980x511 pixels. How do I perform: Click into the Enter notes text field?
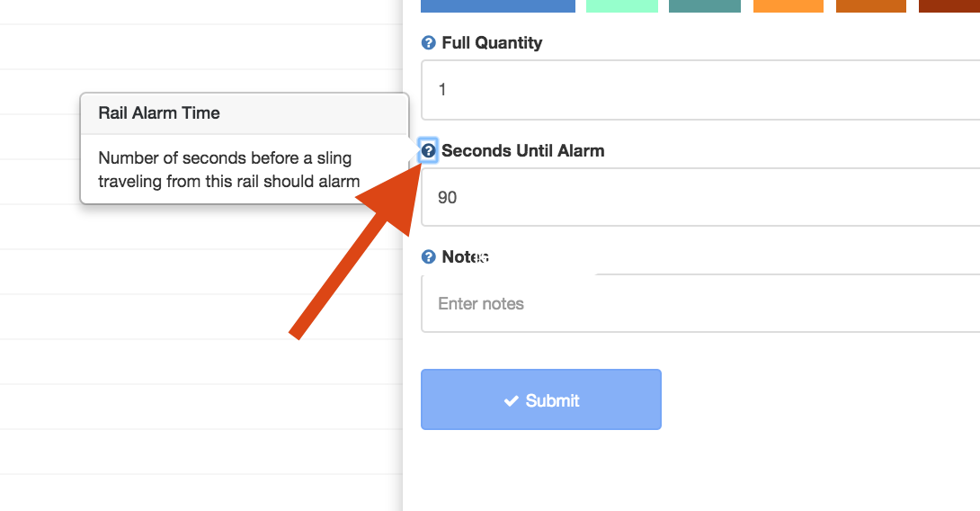tap(700, 303)
